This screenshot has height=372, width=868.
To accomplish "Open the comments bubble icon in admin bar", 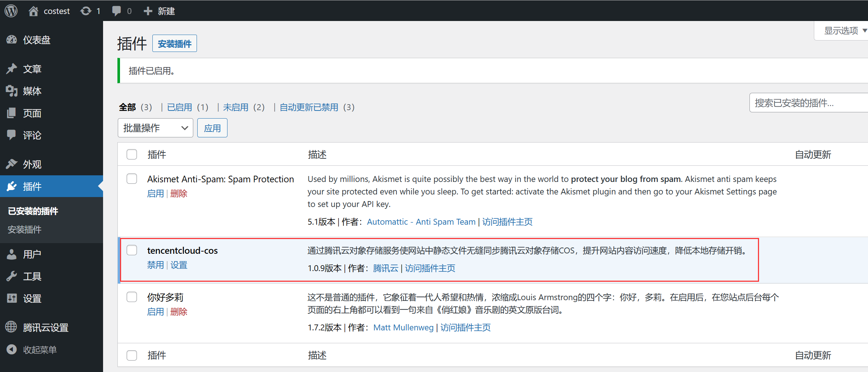I will point(117,11).
